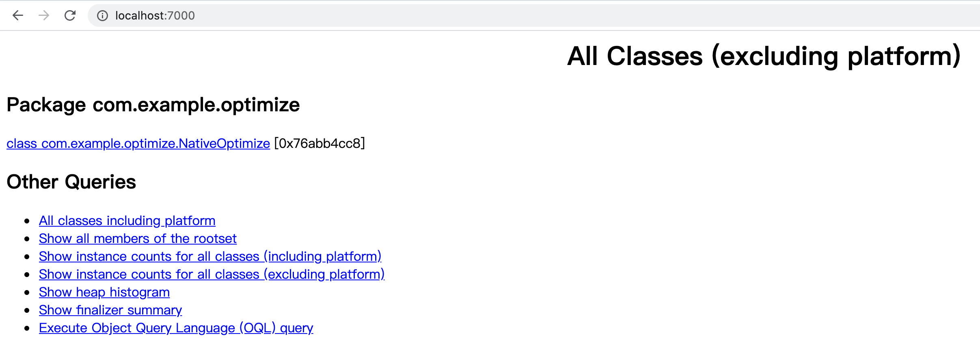View site information for localhost
This screenshot has width=980, height=351.
pyautogui.click(x=102, y=15)
